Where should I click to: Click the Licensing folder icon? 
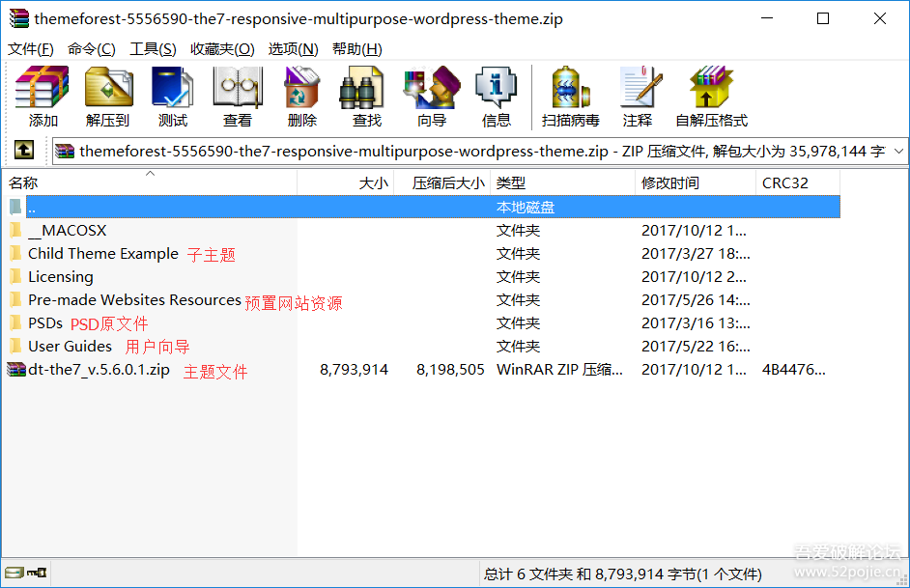click(15, 276)
